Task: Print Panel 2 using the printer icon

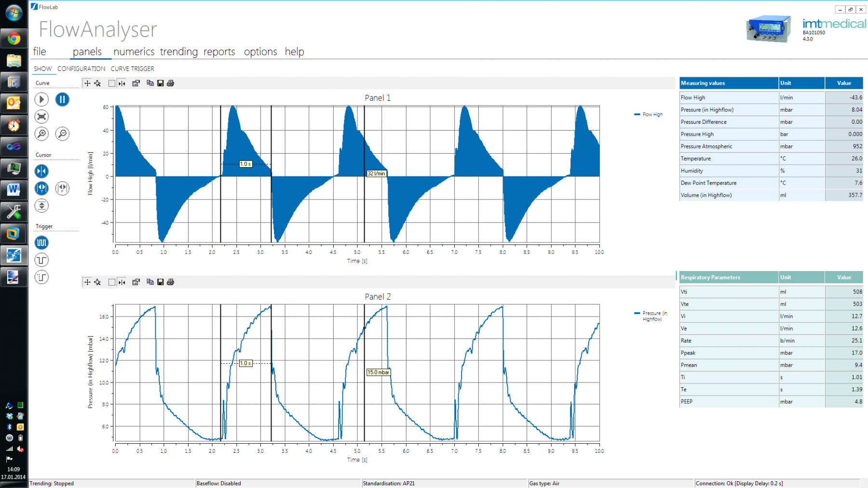Action: (x=170, y=282)
